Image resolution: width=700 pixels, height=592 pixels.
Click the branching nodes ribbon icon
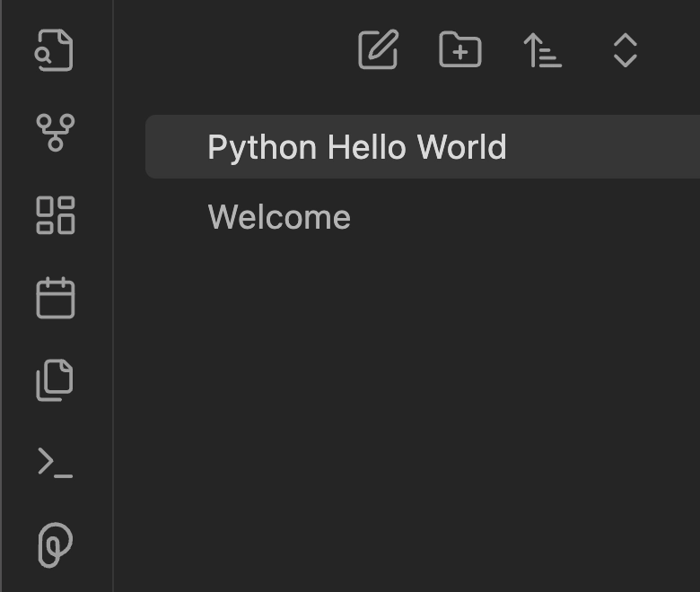click(x=55, y=133)
